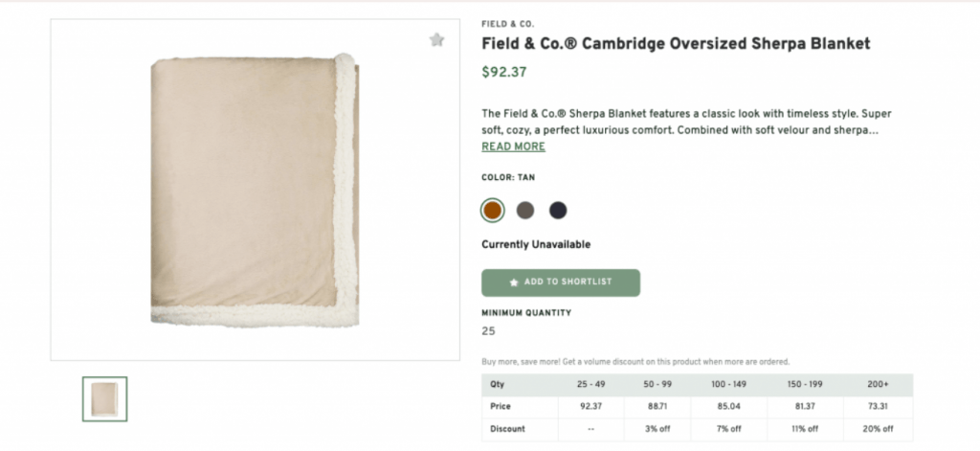Select the 200+ quantity tier header
The height and width of the screenshot is (451, 980).
point(880,384)
